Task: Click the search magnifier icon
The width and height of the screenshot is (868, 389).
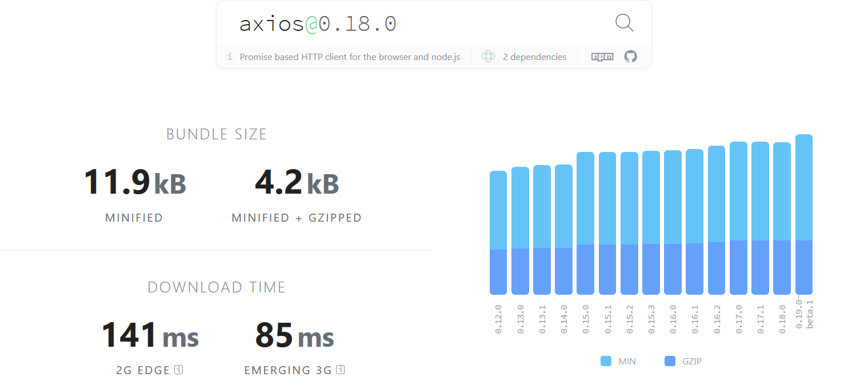Action: click(x=624, y=23)
